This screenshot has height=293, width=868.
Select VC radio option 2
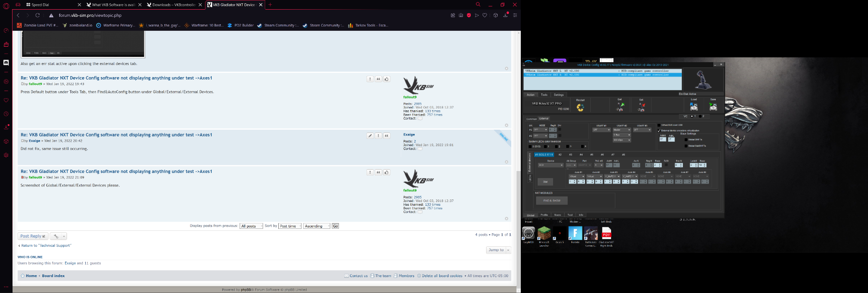point(700,116)
